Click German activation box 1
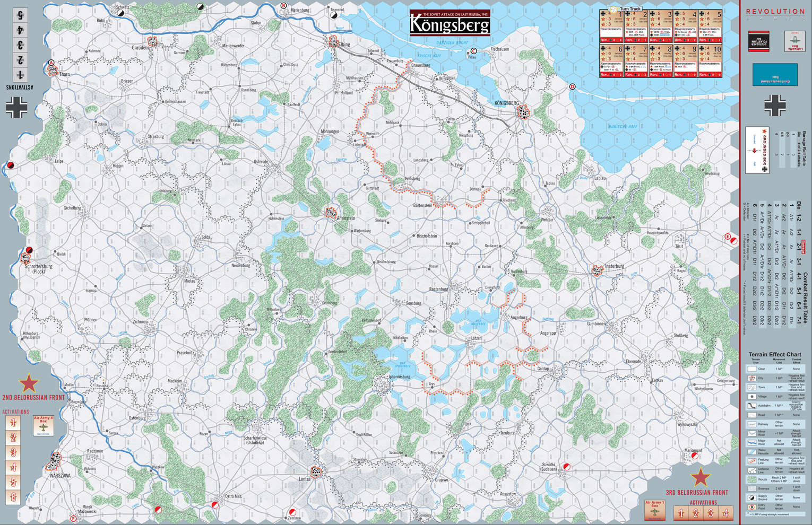 20,75
